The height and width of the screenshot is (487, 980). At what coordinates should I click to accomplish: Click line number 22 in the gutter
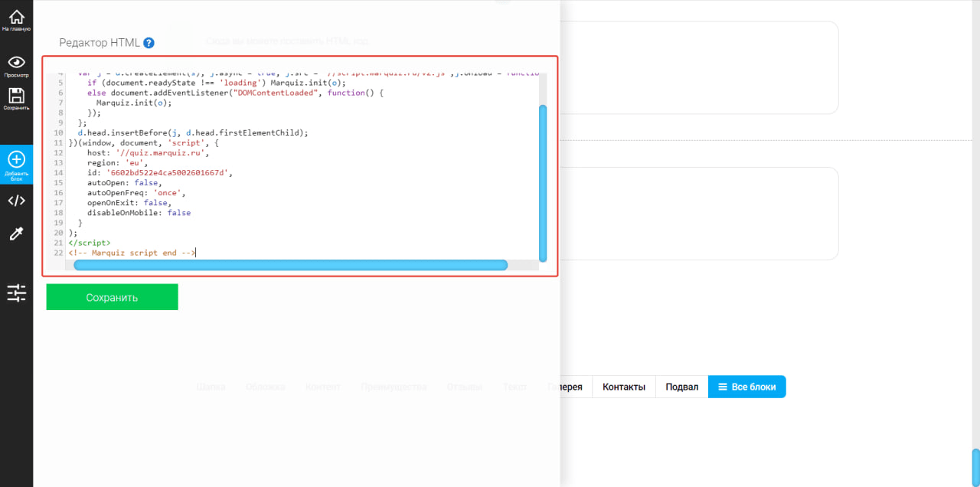[x=58, y=253]
